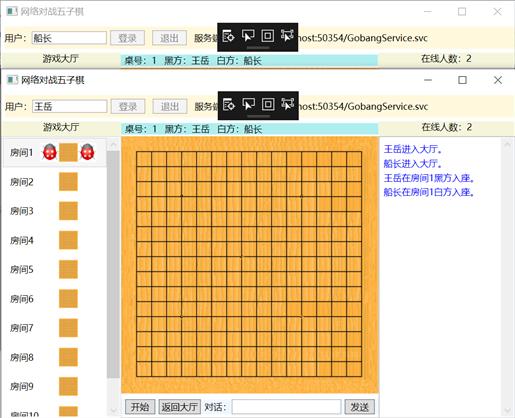Click the 开始 button
Image resolution: width=515 pixels, height=418 pixels.
[140, 407]
